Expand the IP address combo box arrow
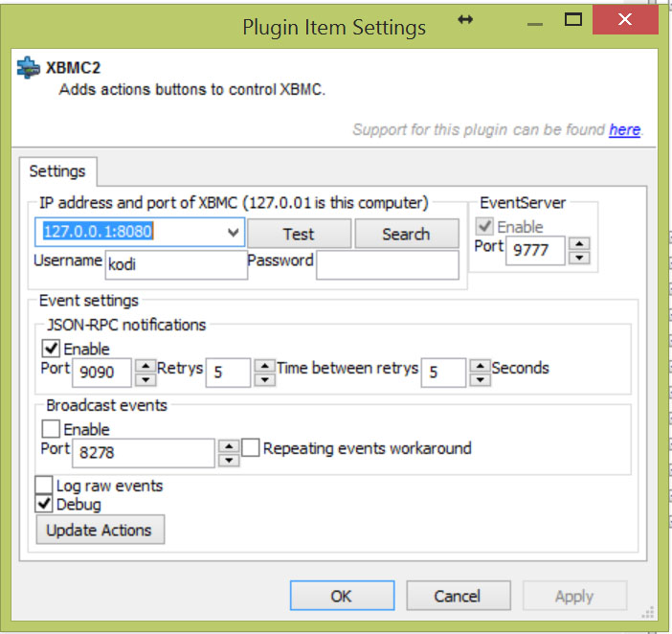The width and height of the screenshot is (672, 634). click(x=234, y=233)
